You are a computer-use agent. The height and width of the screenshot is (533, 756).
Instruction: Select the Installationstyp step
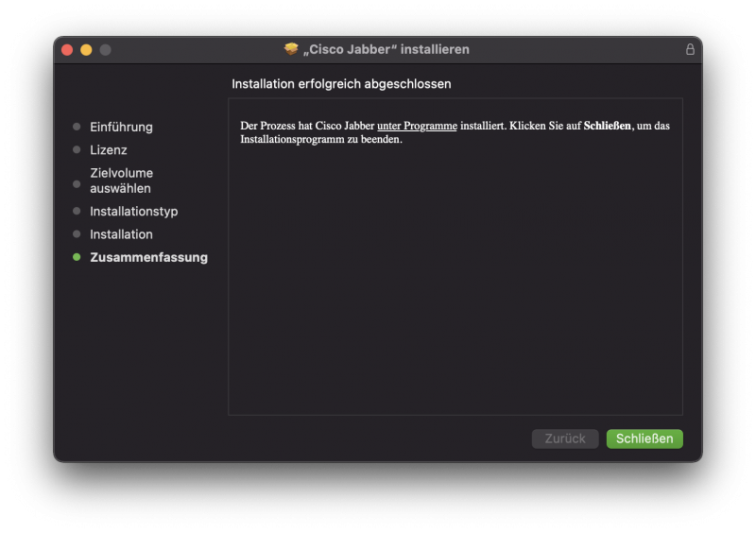pyautogui.click(x=133, y=212)
